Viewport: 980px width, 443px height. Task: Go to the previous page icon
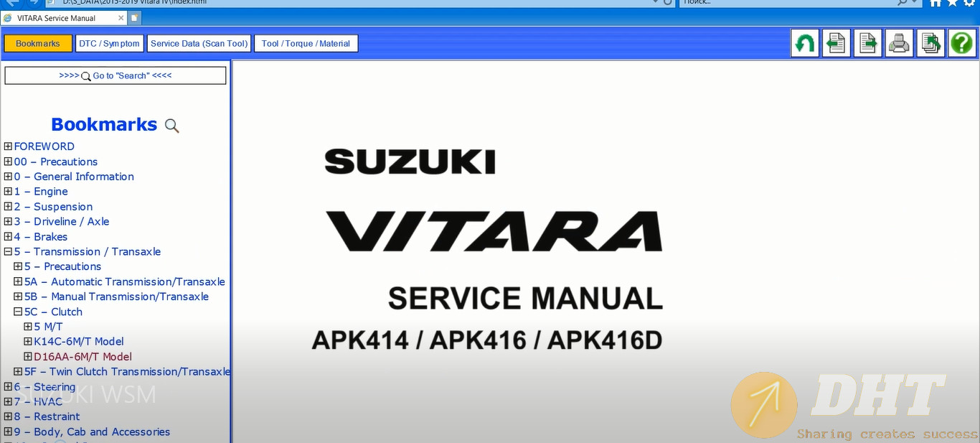836,44
